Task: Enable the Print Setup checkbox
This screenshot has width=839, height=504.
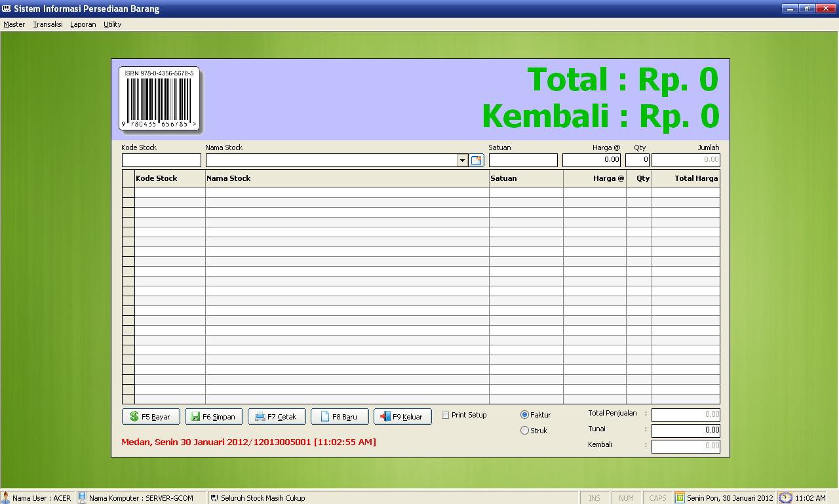Action: pos(446,415)
